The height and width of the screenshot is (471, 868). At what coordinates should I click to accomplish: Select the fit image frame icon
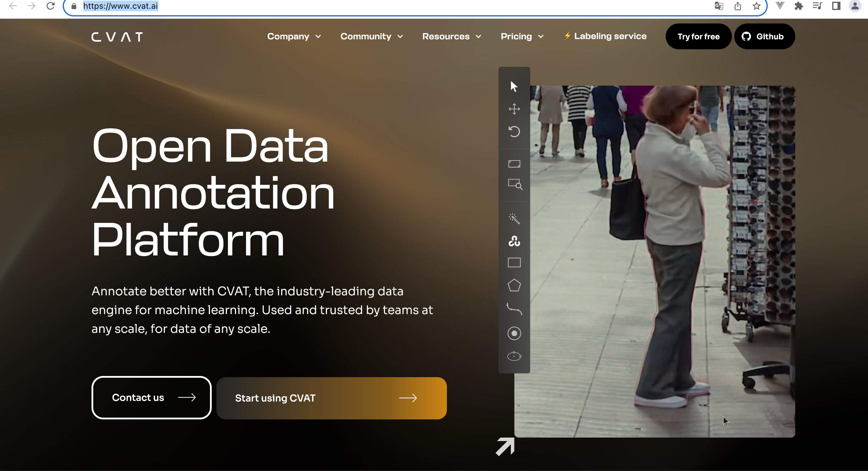(x=514, y=164)
